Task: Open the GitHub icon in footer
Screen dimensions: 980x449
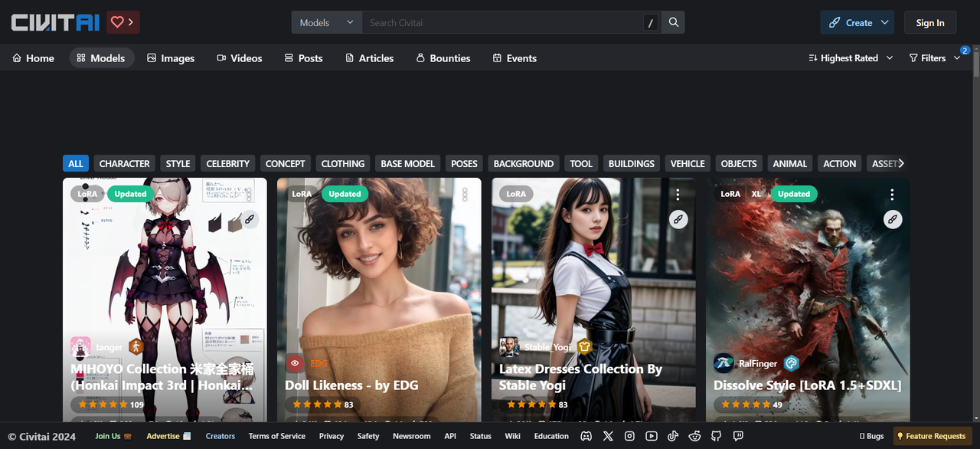Action: point(717,436)
